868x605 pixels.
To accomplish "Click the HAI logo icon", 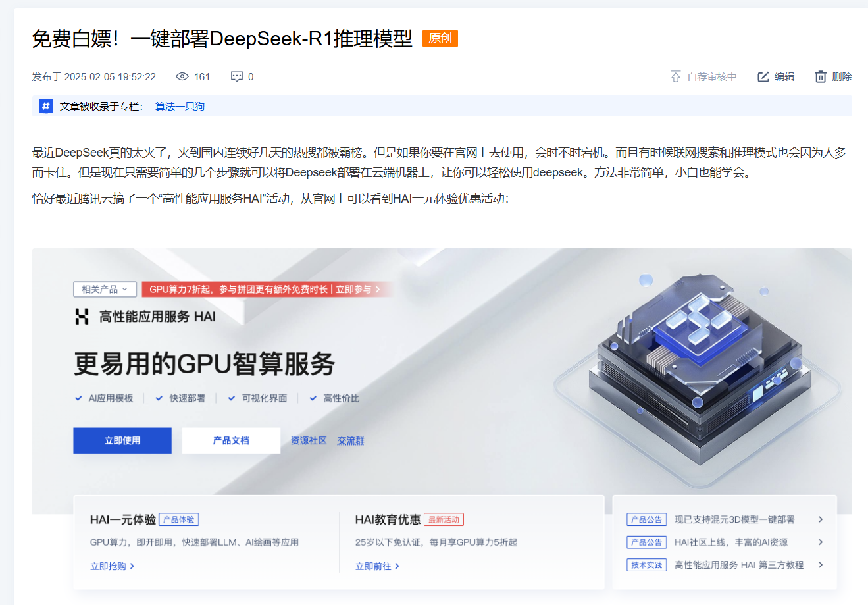I will point(82,317).
